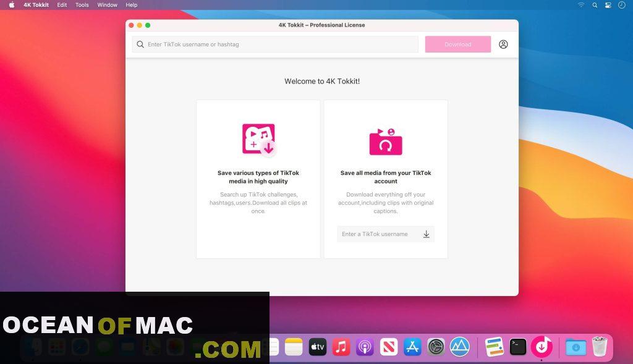Click 'Save various types of TikTok media' heading

258,177
